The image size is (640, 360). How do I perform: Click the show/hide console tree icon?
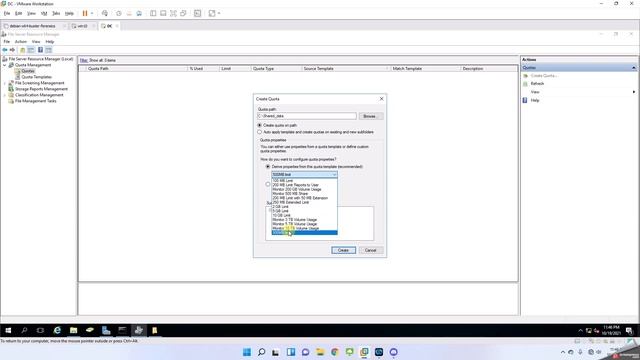coord(31,50)
